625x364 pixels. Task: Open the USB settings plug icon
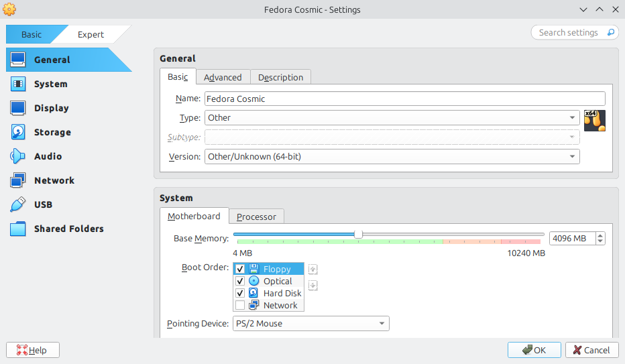pos(18,204)
